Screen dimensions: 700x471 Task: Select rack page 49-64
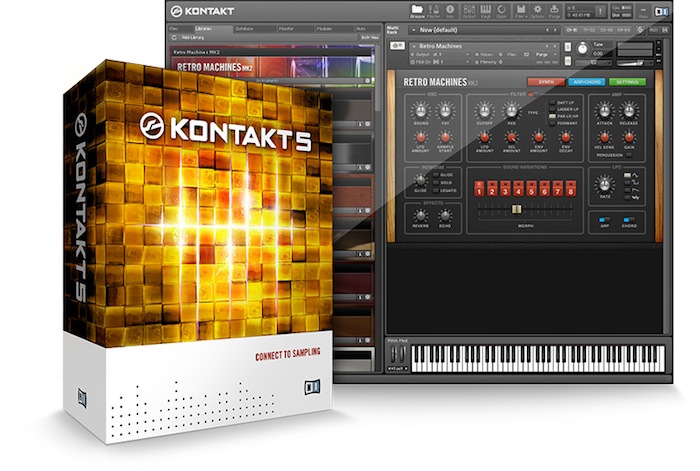[x=624, y=30]
